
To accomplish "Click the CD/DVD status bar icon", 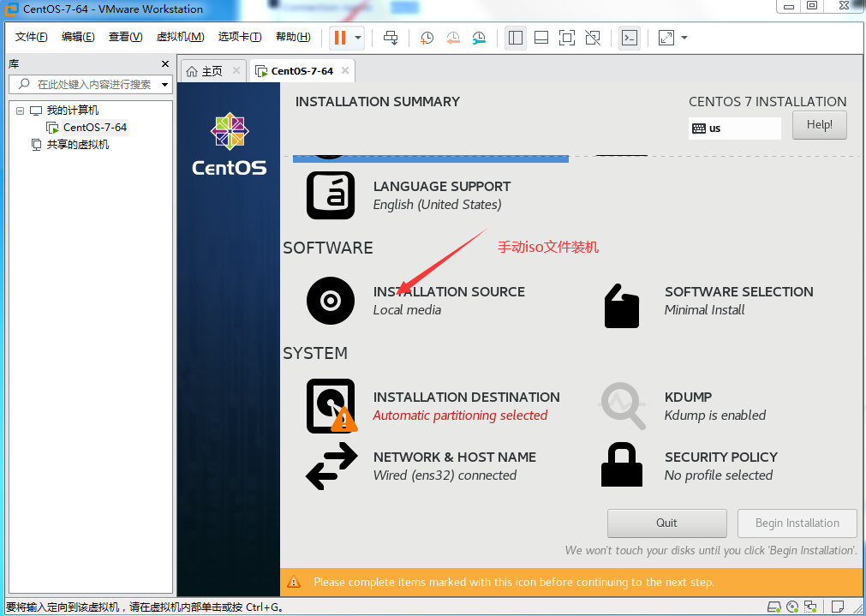I will coord(792,607).
